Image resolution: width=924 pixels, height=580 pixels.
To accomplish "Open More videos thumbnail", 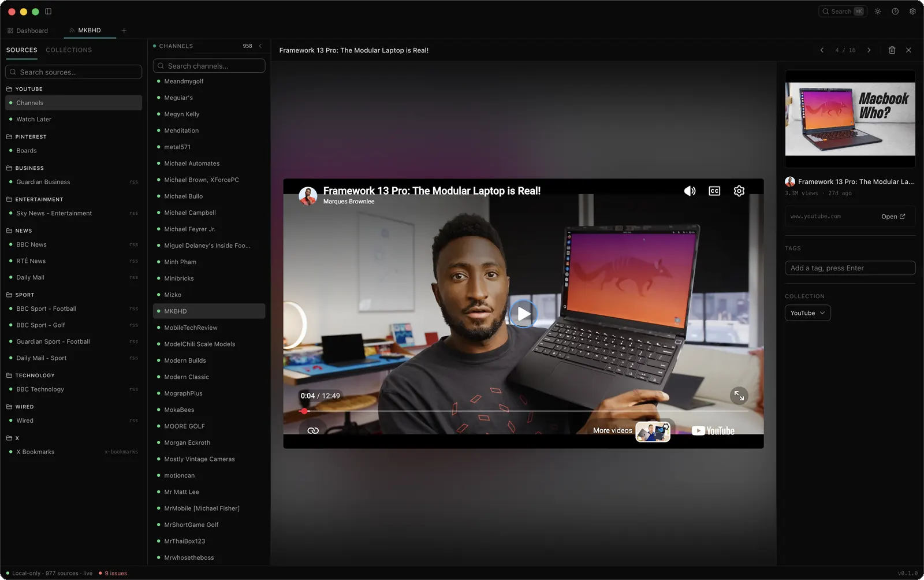I will click(653, 431).
